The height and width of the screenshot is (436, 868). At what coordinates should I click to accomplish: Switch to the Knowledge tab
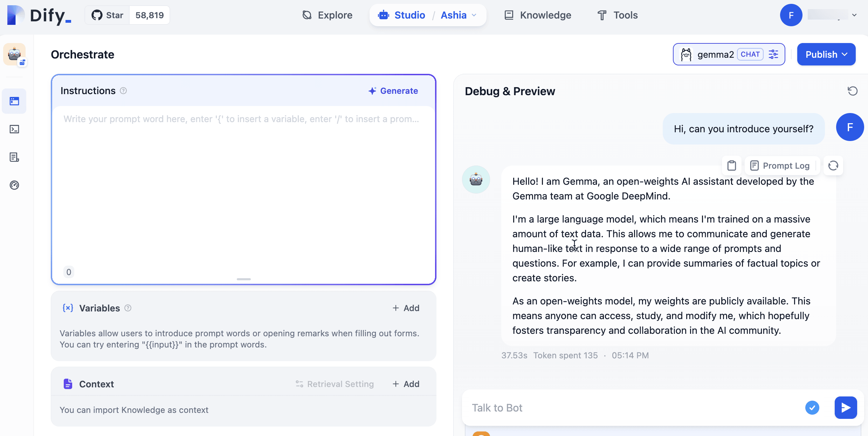[x=538, y=15]
